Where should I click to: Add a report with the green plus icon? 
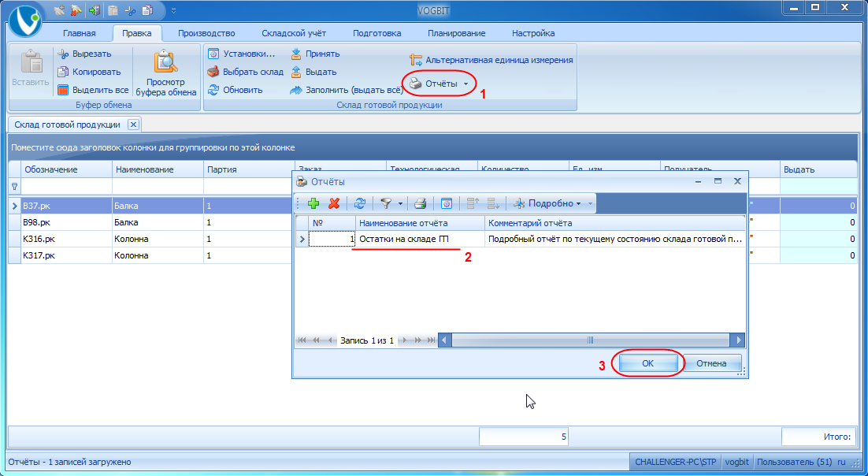pos(313,203)
